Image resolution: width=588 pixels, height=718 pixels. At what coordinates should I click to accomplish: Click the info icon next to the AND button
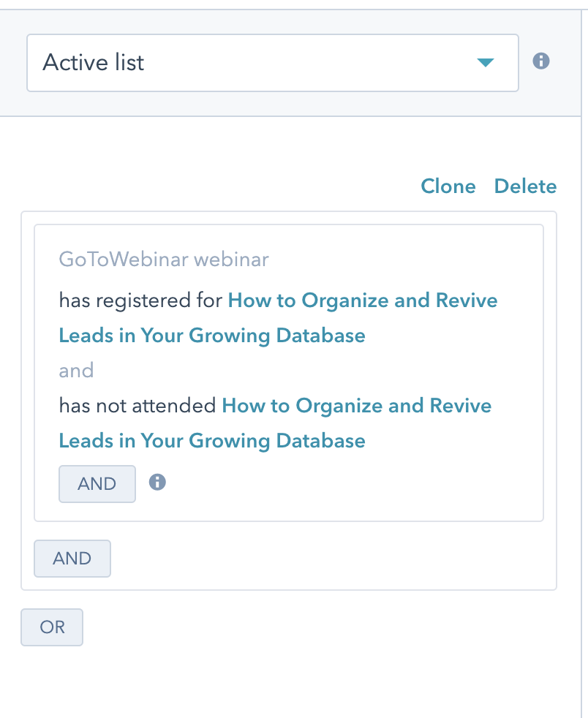(157, 483)
